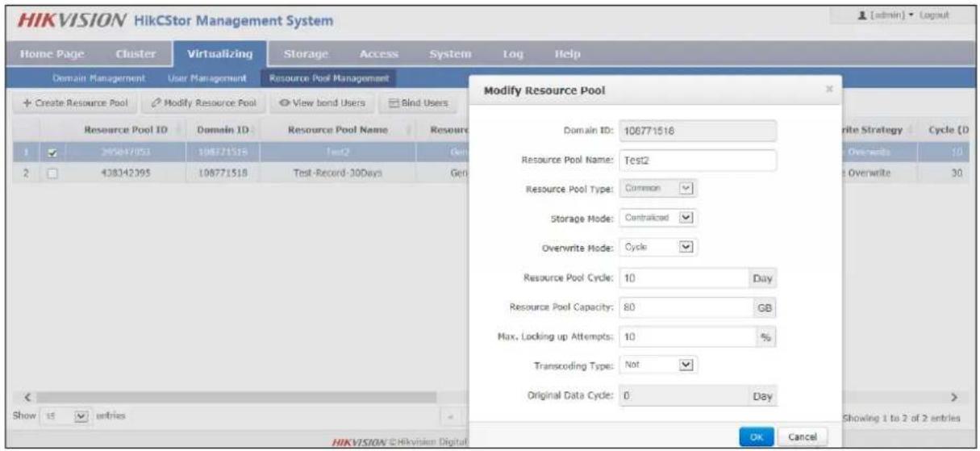
Task: Click the Resource Pool Name field
Action: [697, 160]
